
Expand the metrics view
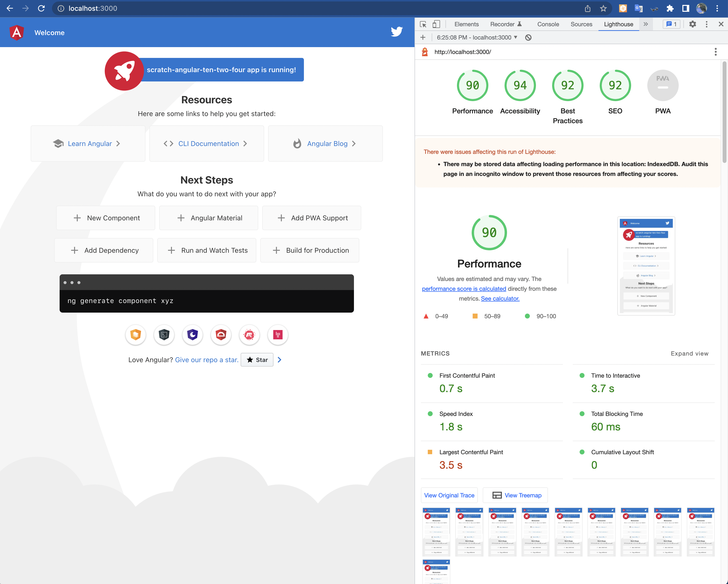[x=689, y=354]
